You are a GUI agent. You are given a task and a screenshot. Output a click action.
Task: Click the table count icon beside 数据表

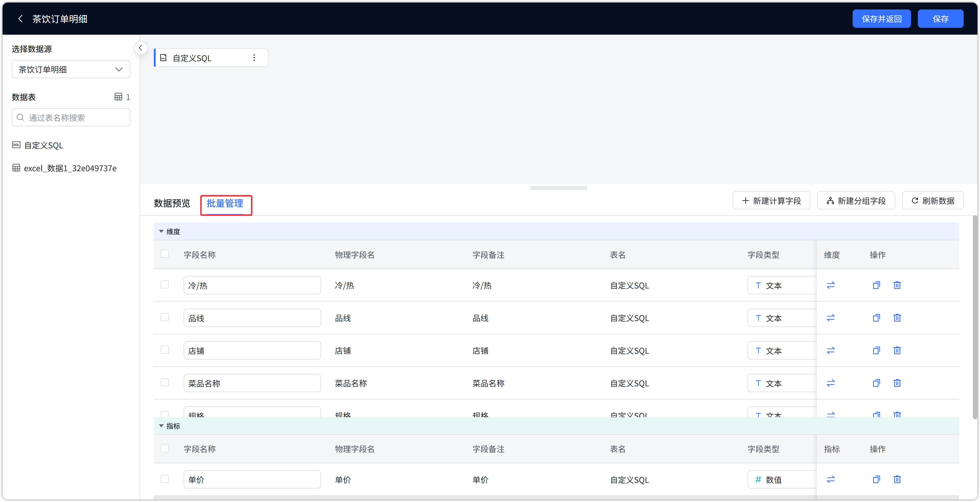coord(118,97)
